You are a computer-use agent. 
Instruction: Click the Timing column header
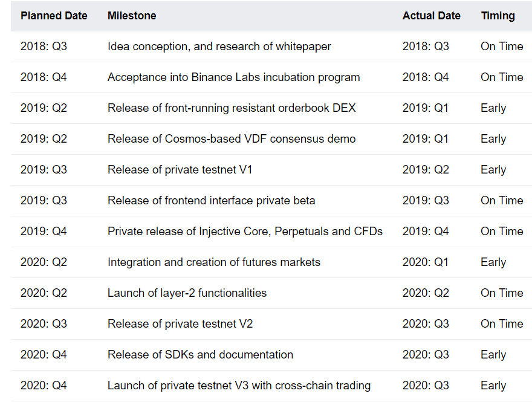pyautogui.click(x=498, y=16)
